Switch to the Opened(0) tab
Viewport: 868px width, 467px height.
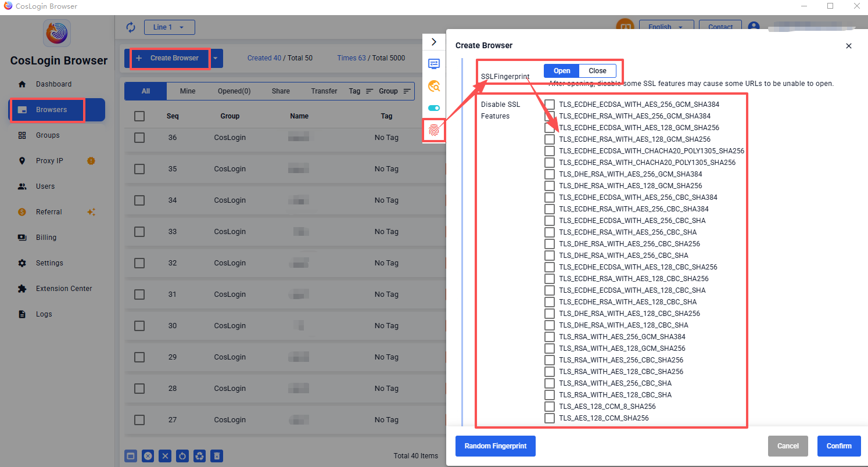[x=234, y=91]
